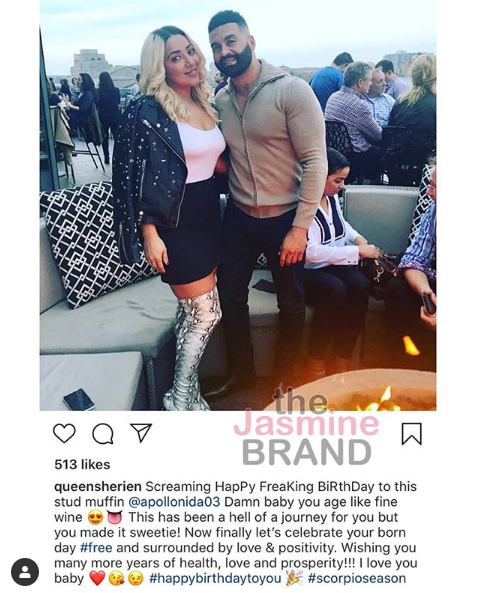Open the #scorpioseason hashtag
The width and height of the screenshot is (478, 593).
tap(357, 579)
